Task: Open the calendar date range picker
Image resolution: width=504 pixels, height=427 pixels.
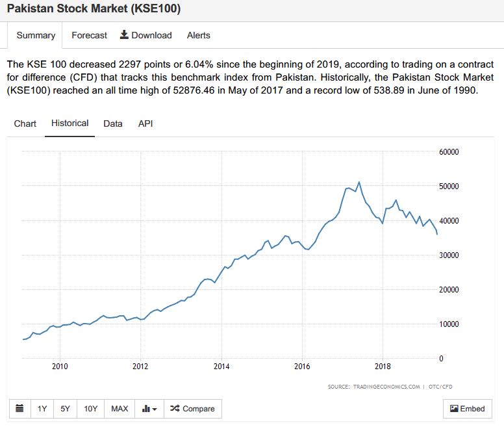Action: click(x=19, y=409)
